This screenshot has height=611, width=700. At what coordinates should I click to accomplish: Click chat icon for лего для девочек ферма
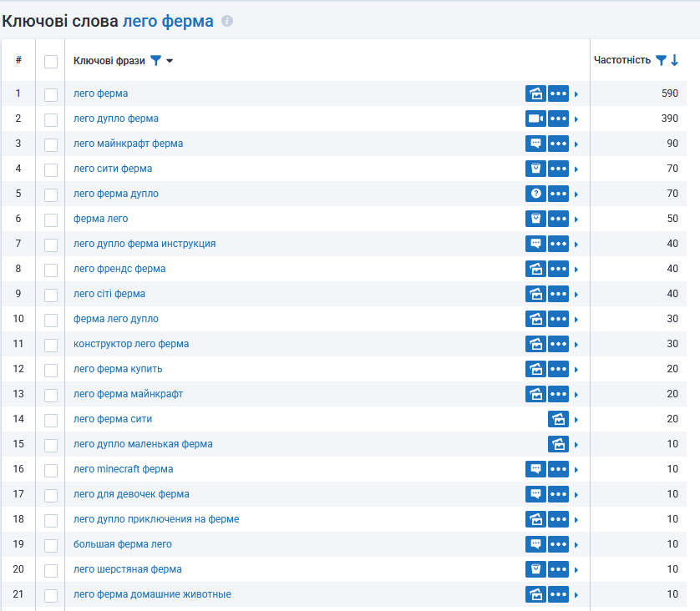(535, 494)
